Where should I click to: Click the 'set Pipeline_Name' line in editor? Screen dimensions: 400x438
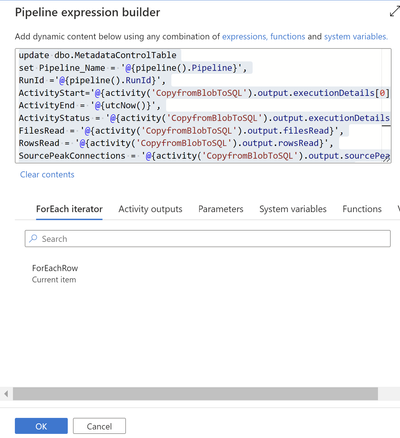coord(133,68)
